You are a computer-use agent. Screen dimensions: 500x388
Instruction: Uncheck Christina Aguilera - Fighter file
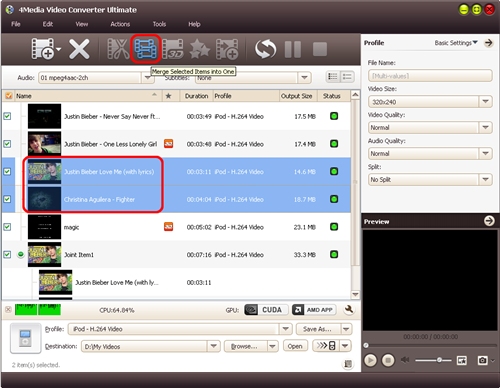click(7, 199)
